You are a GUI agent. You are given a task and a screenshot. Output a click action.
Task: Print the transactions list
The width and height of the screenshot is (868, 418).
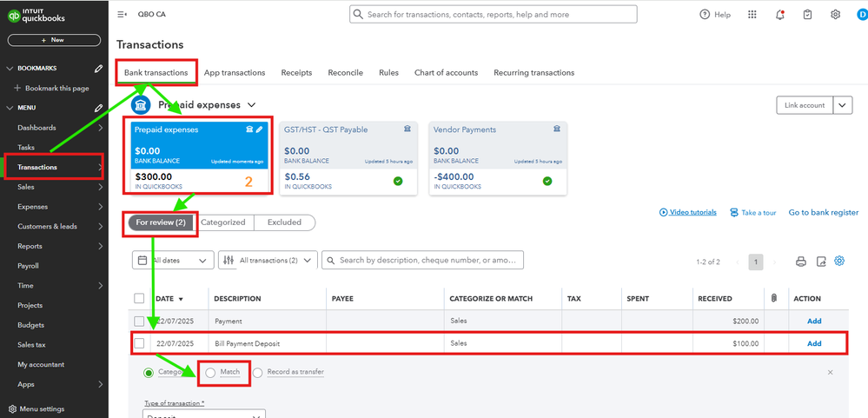pos(800,262)
